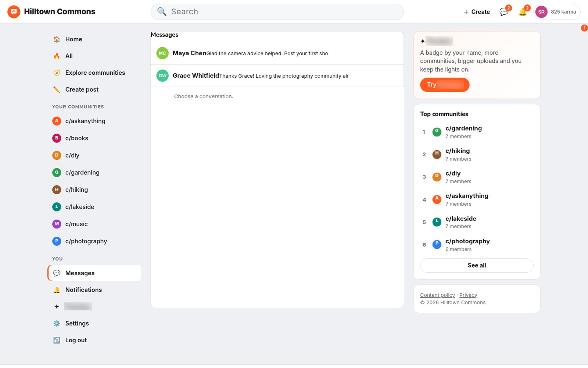Viewport: 588px width, 368px height.
Task: Open c/gardening in Your Communities sidebar
Action: click(94, 172)
